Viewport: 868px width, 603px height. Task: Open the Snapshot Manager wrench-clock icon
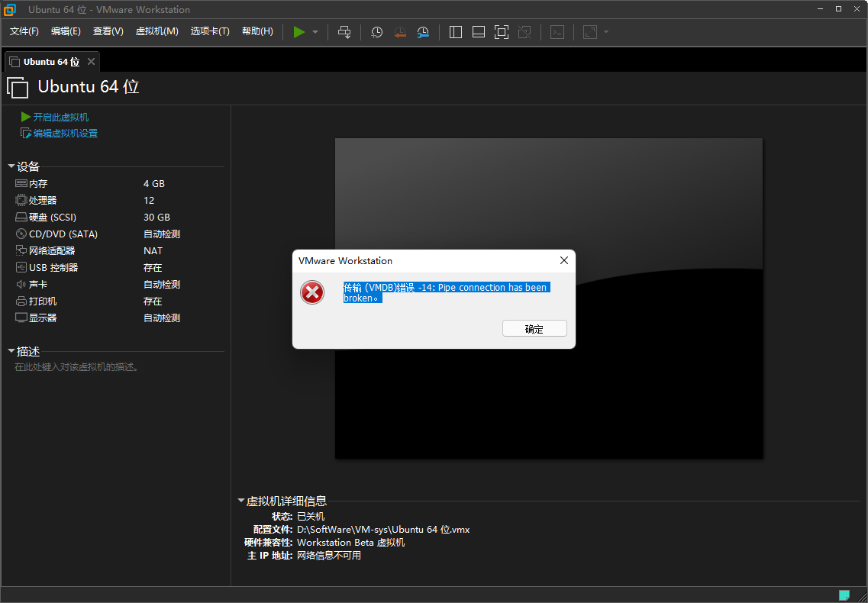[423, 32]
